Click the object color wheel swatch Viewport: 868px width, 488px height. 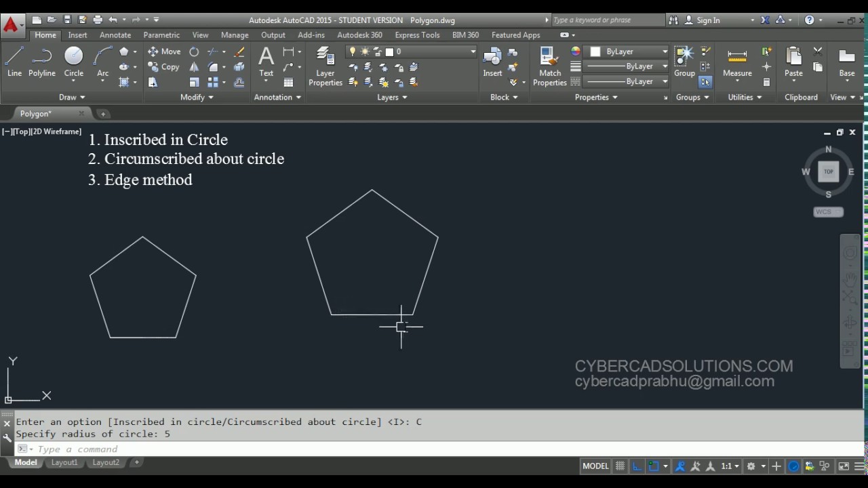(576, 52)
